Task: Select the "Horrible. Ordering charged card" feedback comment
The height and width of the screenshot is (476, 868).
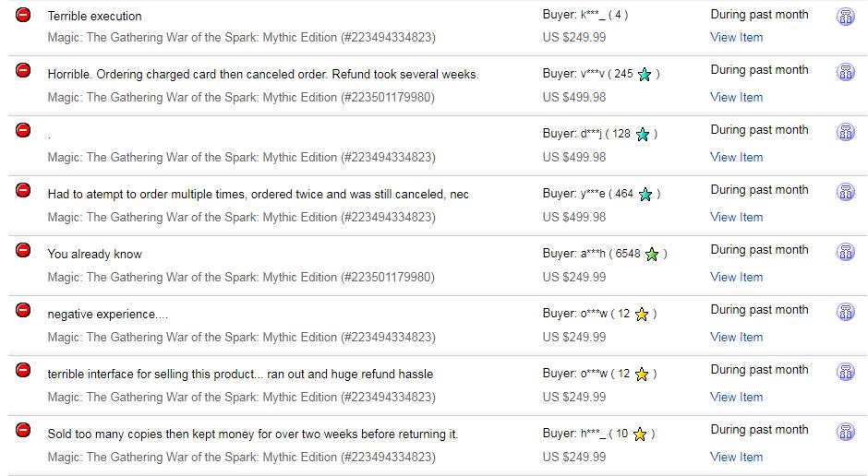Action: coord(263,74)
